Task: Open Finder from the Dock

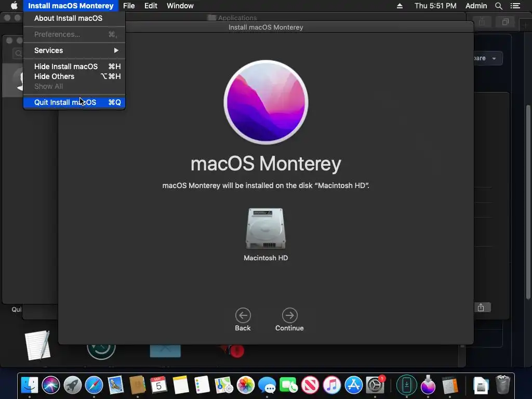Action: 30,385
